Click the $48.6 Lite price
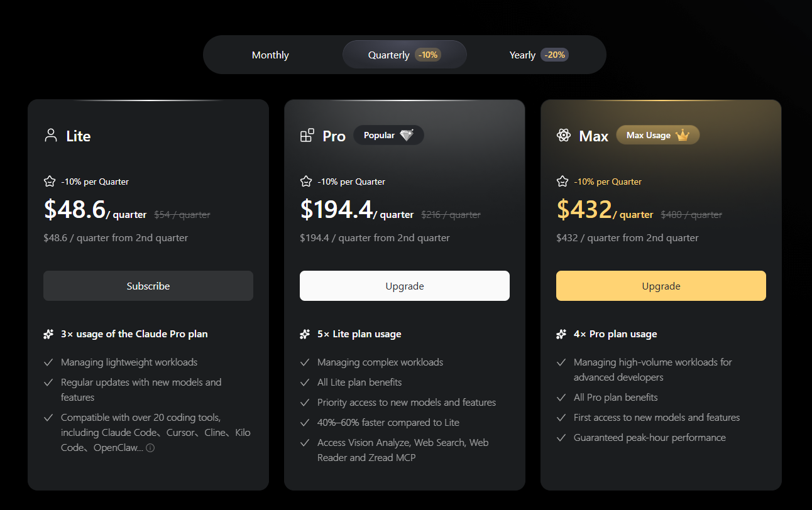 pos(75,209)
